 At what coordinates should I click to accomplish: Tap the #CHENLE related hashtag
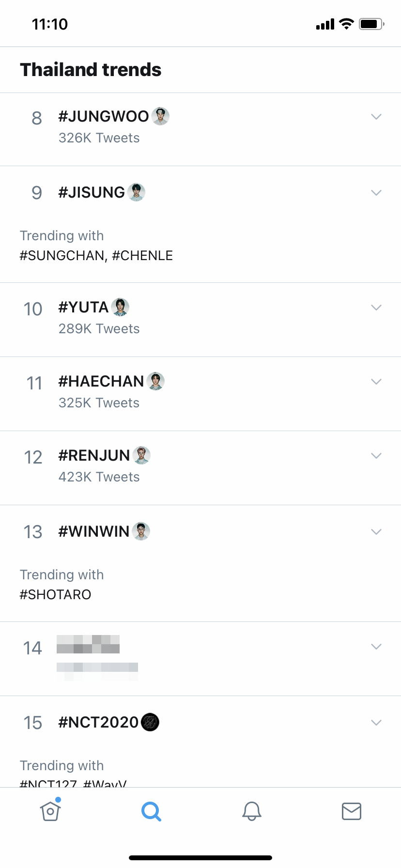(142, 256)
